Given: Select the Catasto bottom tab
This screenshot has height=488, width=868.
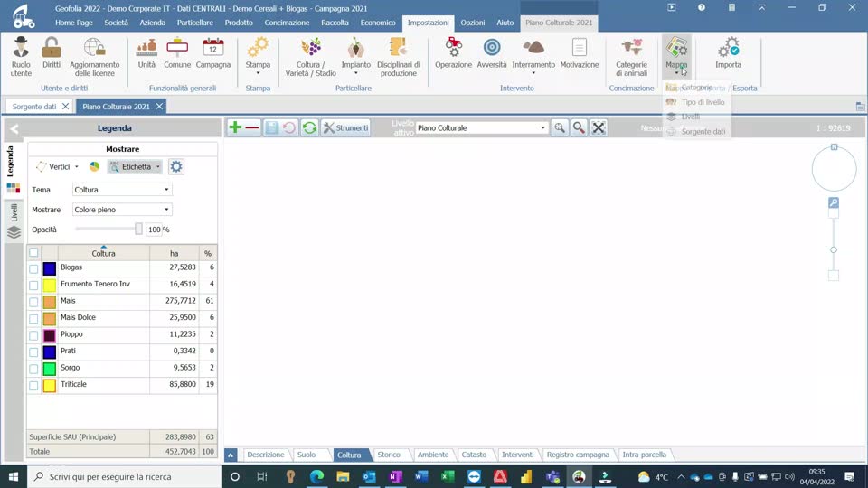Looking at the screenshot, I should pos(474,455).
